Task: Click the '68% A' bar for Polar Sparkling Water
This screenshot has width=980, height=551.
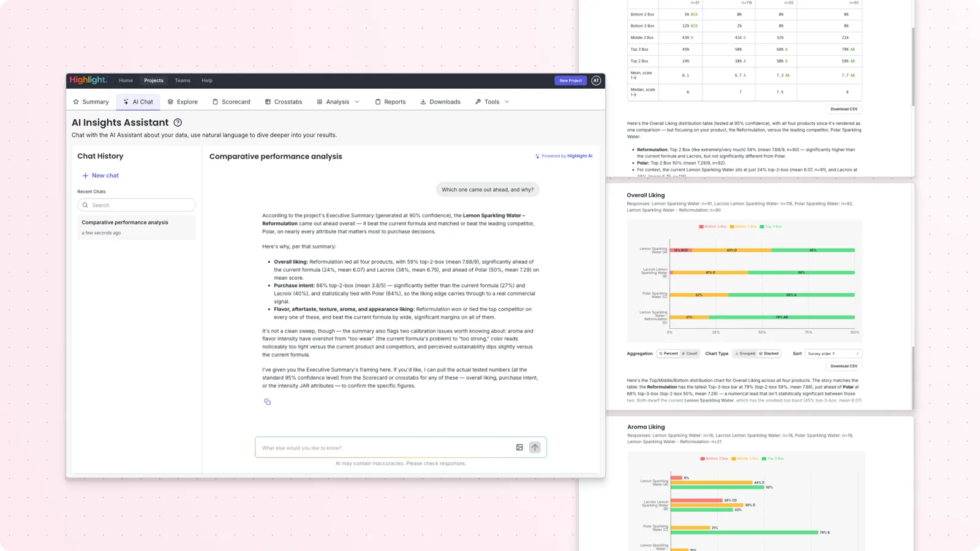Action: pyautogui.click(x=791, y=294)
